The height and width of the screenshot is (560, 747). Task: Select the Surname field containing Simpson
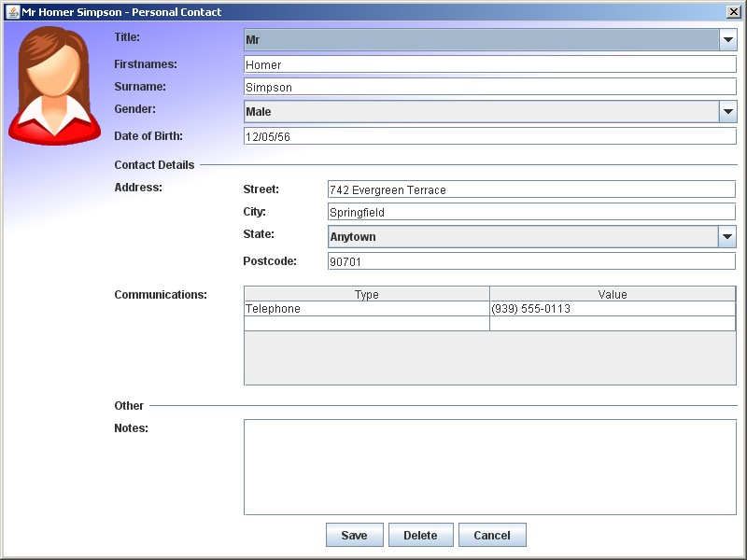[486, 86]
